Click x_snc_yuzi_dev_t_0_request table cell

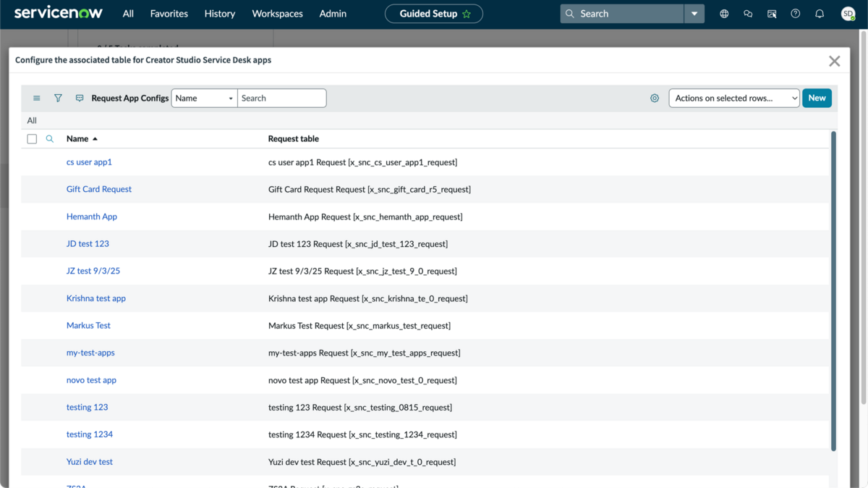click(x=362, y=462)
